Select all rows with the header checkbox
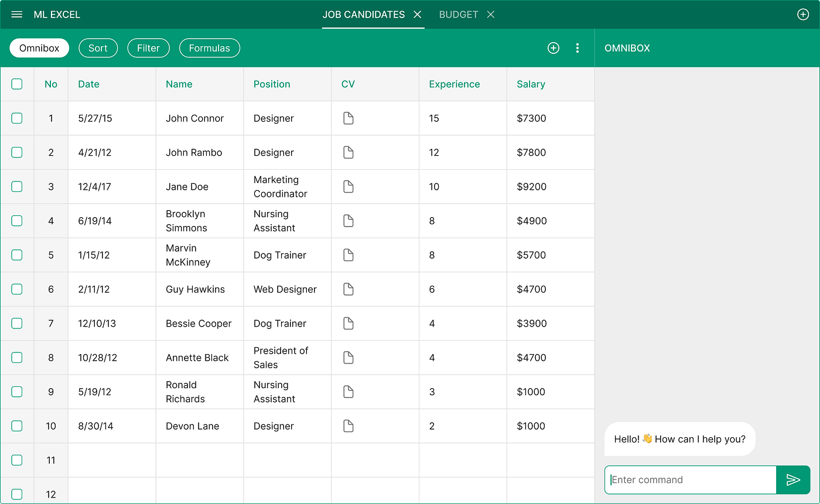The image size is (820, 504). coord(17,84)
